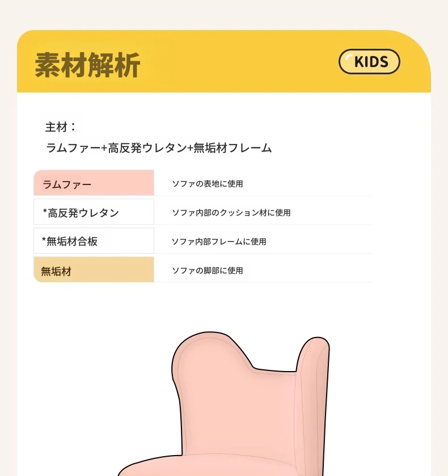Click the ソファ内部のクッション材に使用 description
The height and width of the screenshot is (476, 448).
[231, 213]
